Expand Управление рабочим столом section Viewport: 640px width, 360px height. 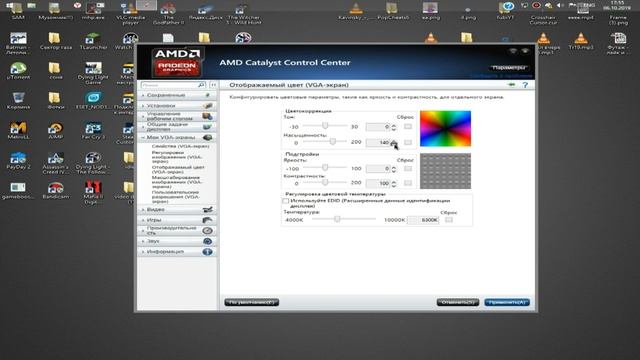point(177,116)
